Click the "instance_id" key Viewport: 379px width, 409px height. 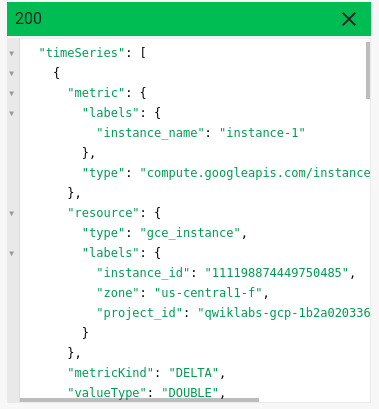coord(143,273)
